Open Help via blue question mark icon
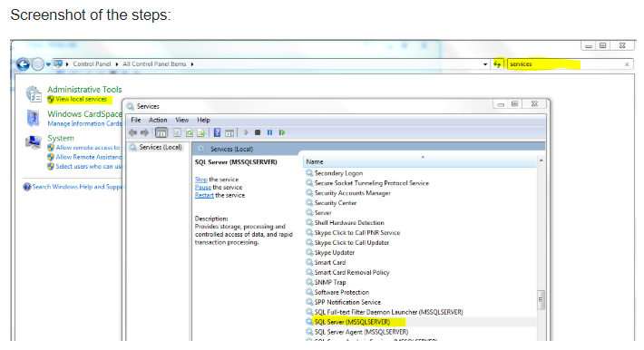The width and height of the screenshot is (644, 350). click(218, 132)
